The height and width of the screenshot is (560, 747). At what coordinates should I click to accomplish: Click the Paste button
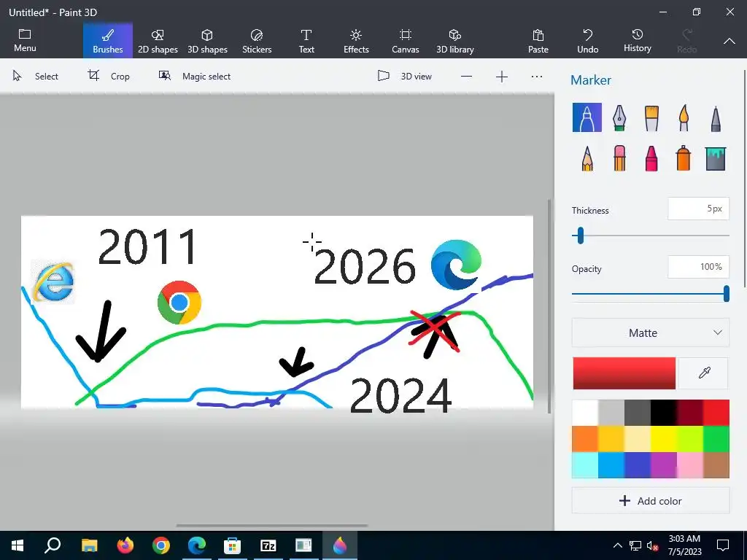pyautogui.click(x=538, y=41)
